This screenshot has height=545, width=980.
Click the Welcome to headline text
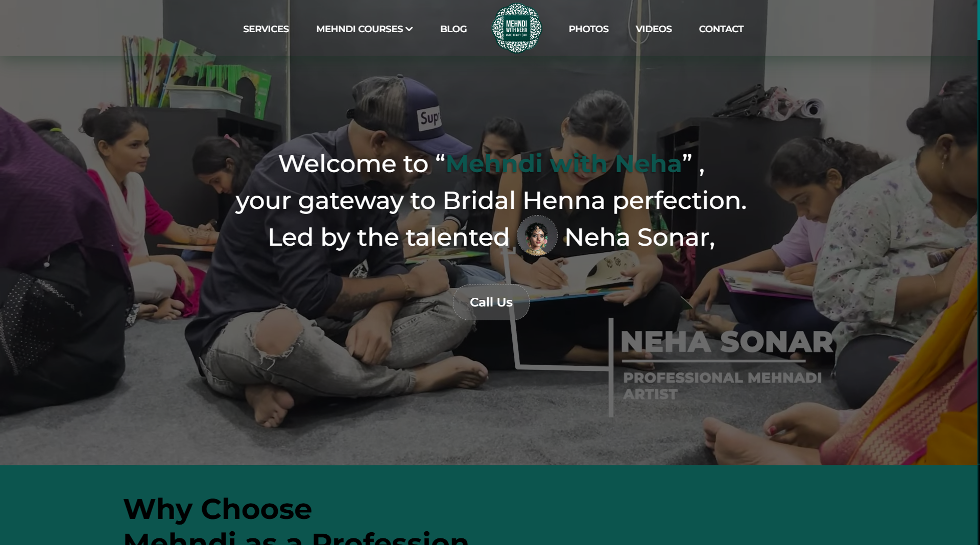pyautogui.click(x=353, y=163)
